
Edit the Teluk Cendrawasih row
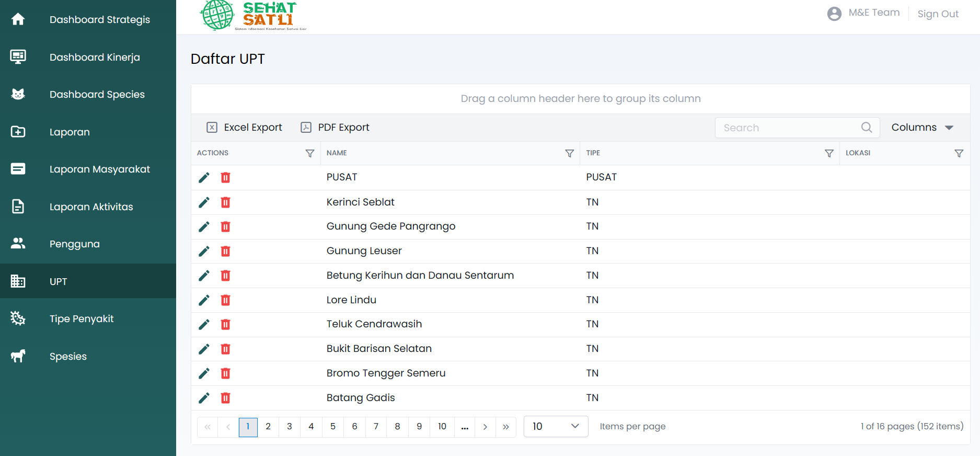coord(204,324)
